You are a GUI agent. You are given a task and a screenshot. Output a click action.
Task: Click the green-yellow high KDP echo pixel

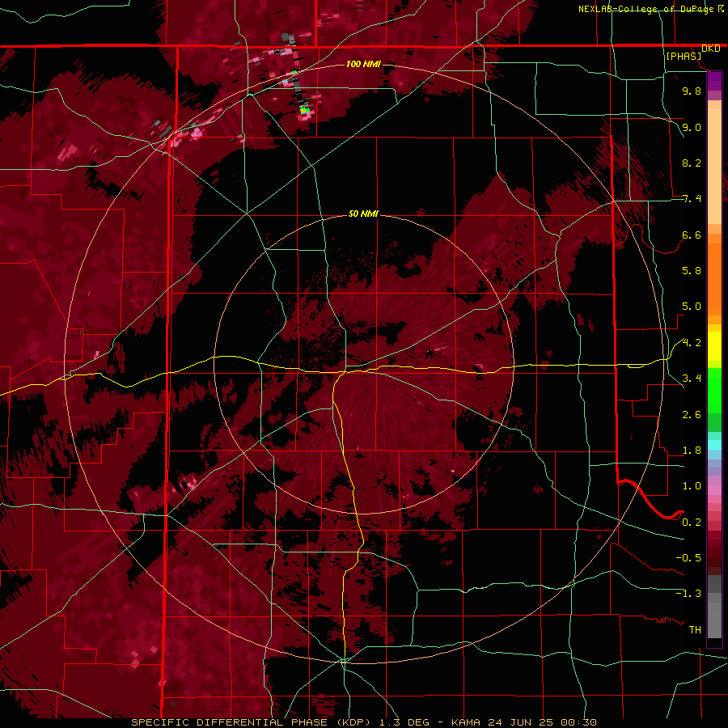coord(304,110)
